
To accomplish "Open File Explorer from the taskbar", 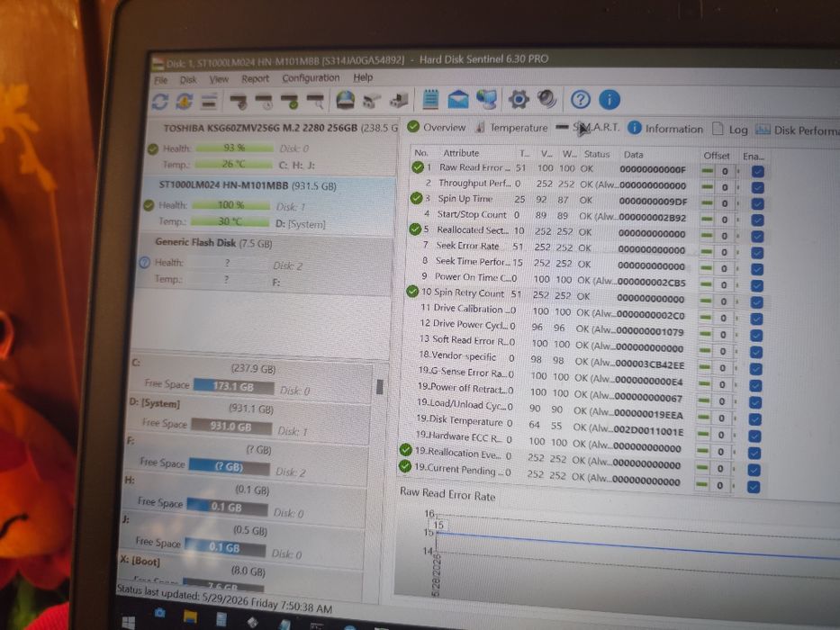I will [x=190, y=616].
